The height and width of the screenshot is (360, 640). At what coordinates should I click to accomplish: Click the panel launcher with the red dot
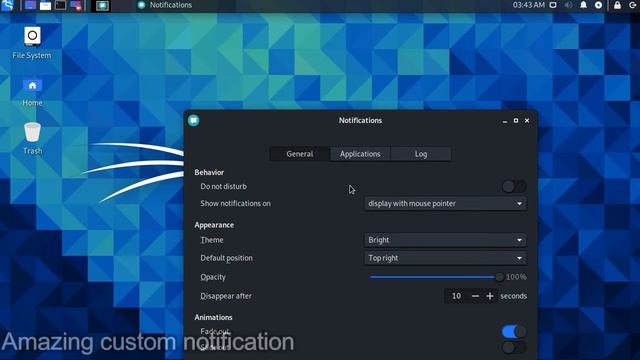(76, 5)
